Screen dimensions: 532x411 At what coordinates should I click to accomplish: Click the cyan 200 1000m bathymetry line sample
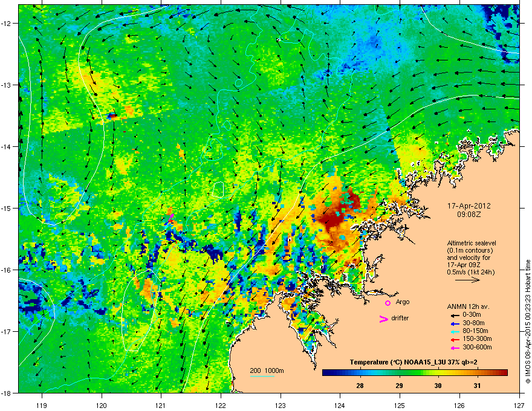(262, 376)
